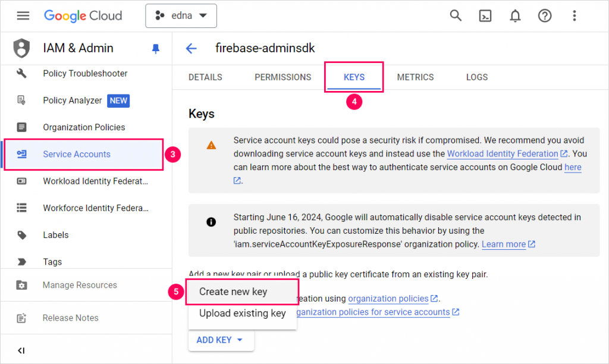Open Policy Analyzer in the sidebar
Image resolution: width=609 pixels, height=364 pixels.
coord(72,101)
